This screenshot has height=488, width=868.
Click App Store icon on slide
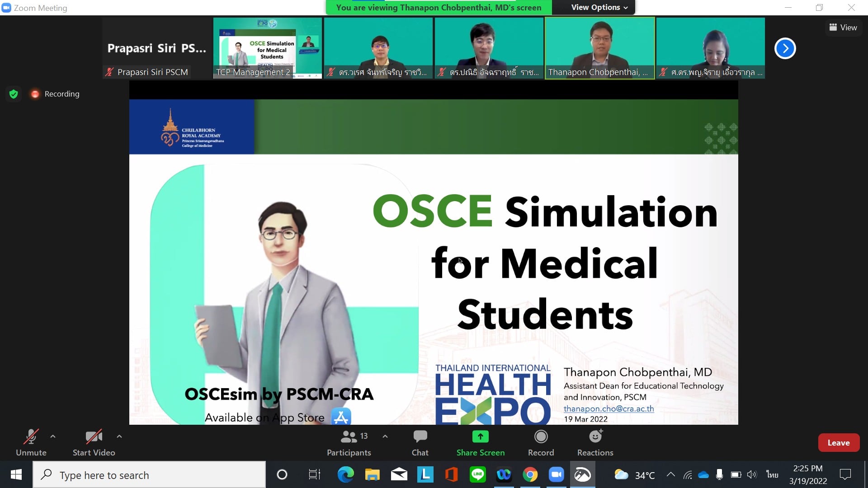pyautogui.click(x=341, y=416)
